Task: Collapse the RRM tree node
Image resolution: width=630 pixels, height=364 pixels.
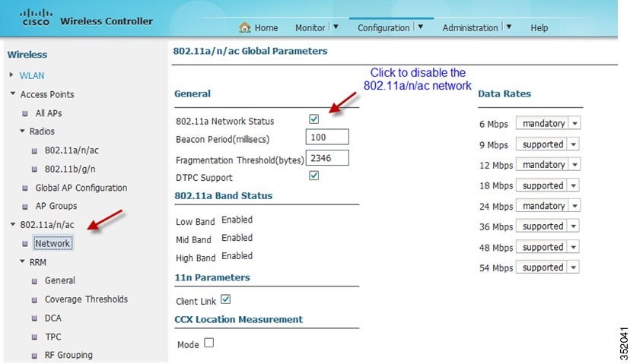Action: pyautogui.click(x=23, y=261)
